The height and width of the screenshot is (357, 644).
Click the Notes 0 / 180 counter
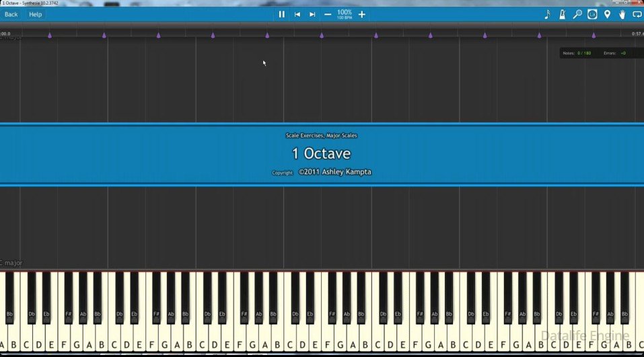tap(577, 53)
